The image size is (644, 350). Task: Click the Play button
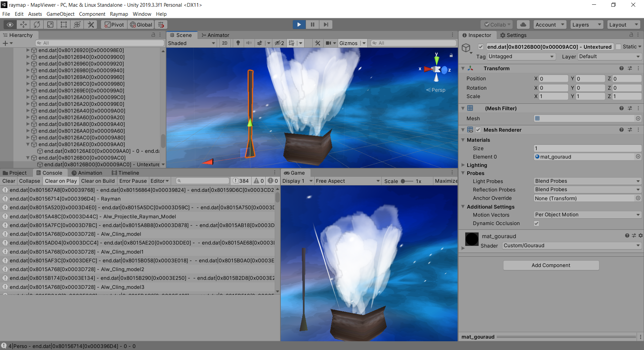tap(299, 25)
